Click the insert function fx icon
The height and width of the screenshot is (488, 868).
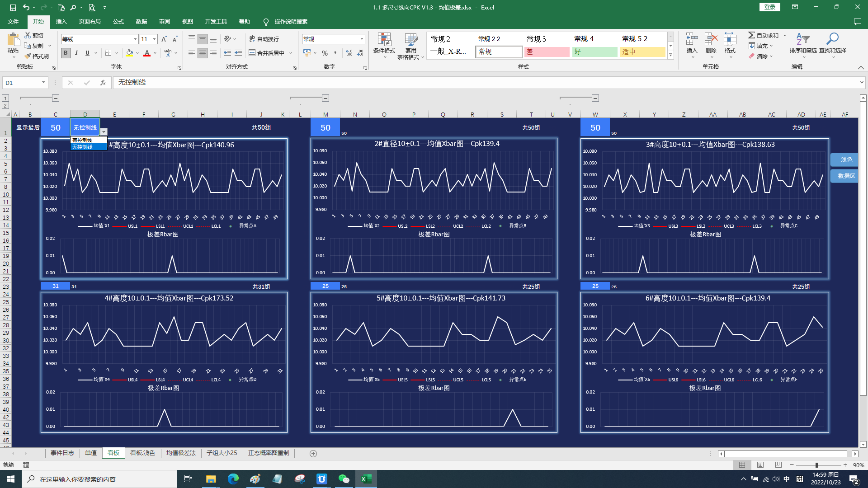click(103, 82)
